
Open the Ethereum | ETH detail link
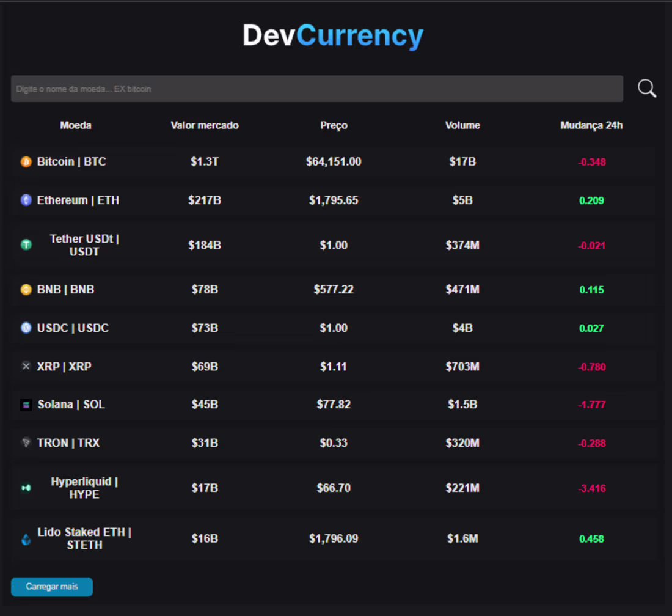pos(78,200)
